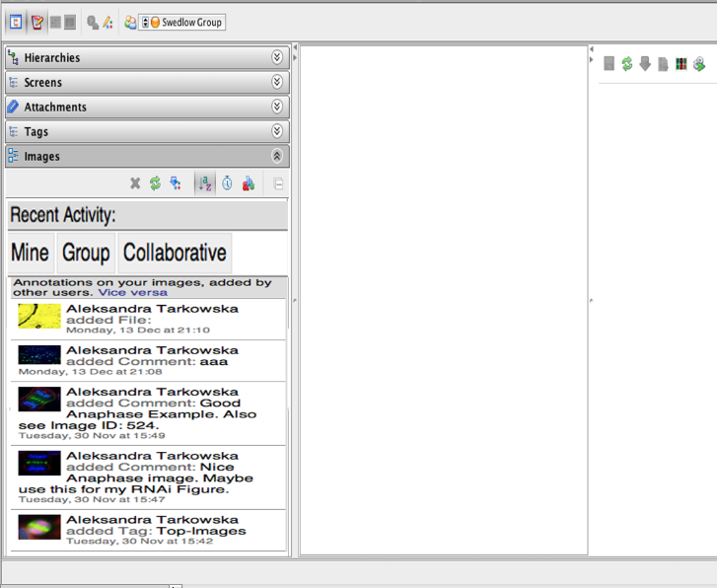Select the Images panel header

tap(147, 157)
